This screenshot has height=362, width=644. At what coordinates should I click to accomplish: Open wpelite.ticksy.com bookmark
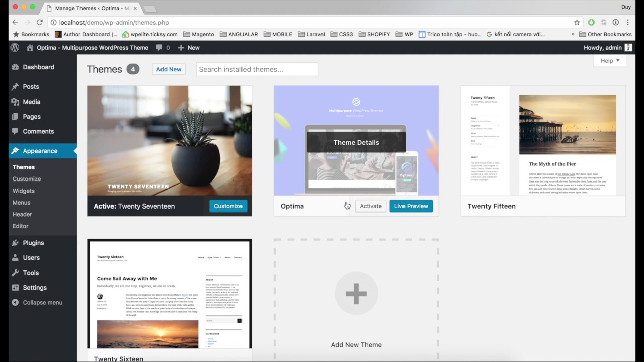(150, 34)
